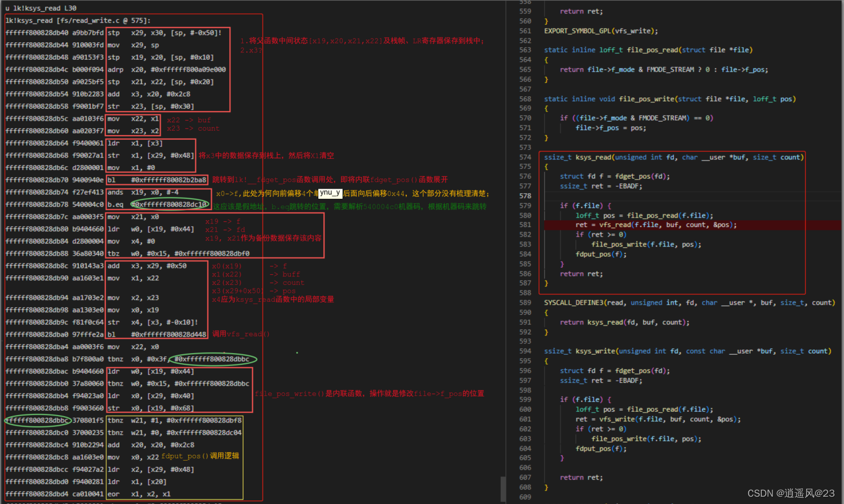Viewport: 844px width, 504px height.
Task: Click line number 563 in editor gutter
Action: (525, 50)
